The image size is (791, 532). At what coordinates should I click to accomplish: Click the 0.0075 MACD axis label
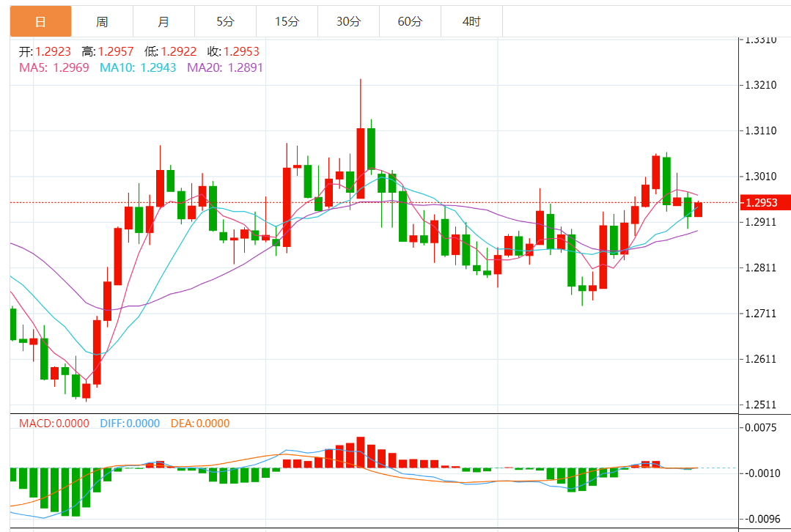pos(761,428)
